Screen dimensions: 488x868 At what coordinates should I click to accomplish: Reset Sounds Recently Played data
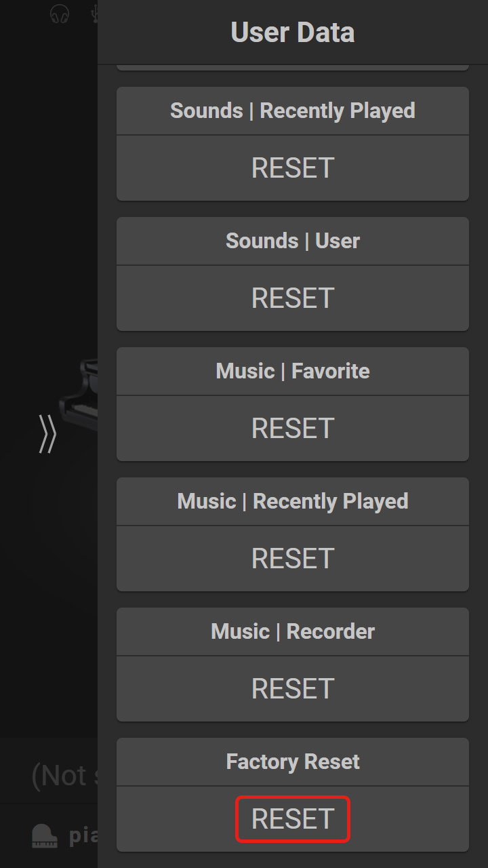pyautogui.click(x=293, y=168)
